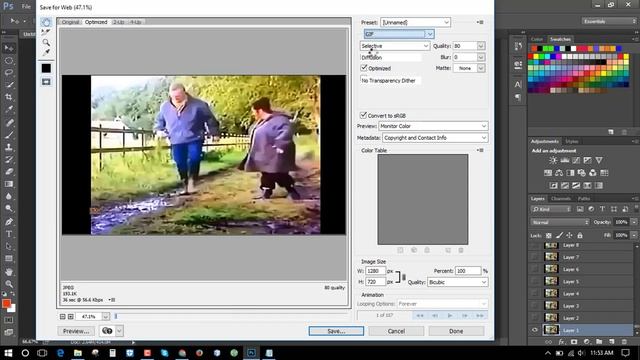Toggle visibility of Layer 1

[535, 330]
